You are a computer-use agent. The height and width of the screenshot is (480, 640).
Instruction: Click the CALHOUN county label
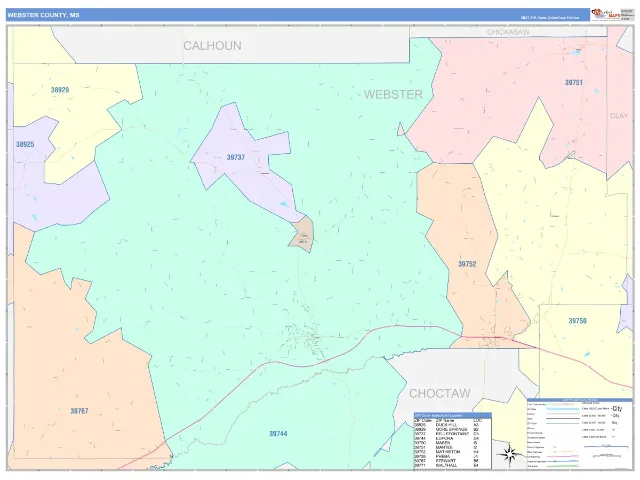[212, 46]
